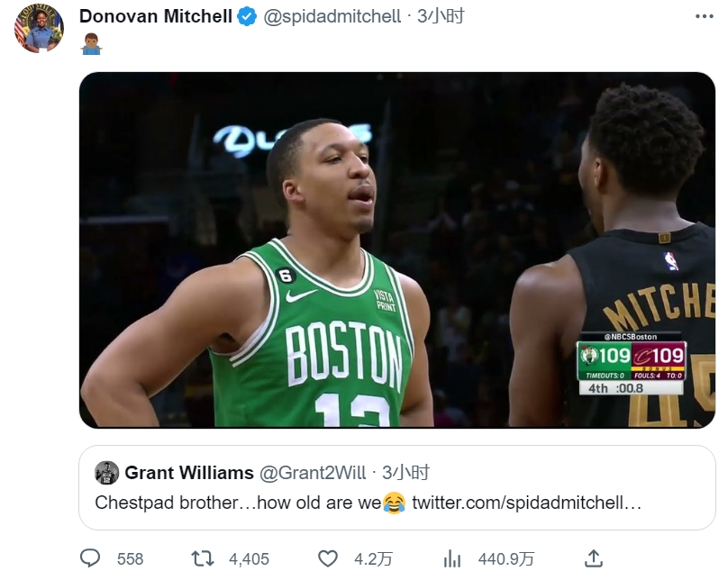Like the tweet with heart icon
This screenshot has width=728, height=580.
[x=328, y=558]
